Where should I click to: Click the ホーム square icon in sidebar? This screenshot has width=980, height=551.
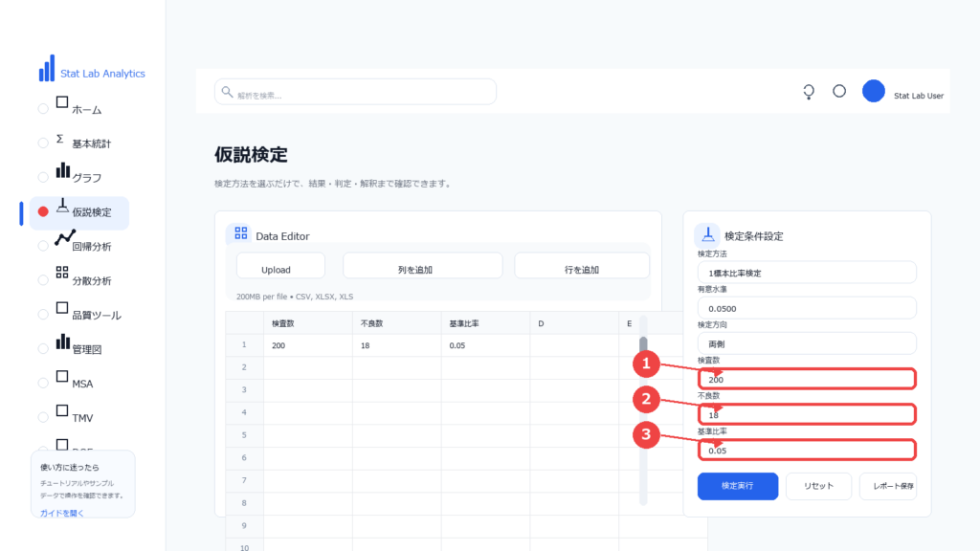[62, 102]
